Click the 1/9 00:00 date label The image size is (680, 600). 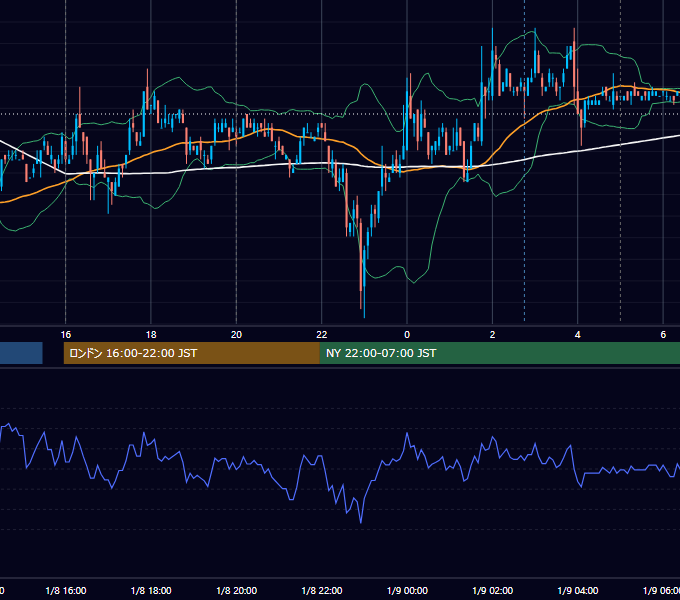click(x=407, y=590)
